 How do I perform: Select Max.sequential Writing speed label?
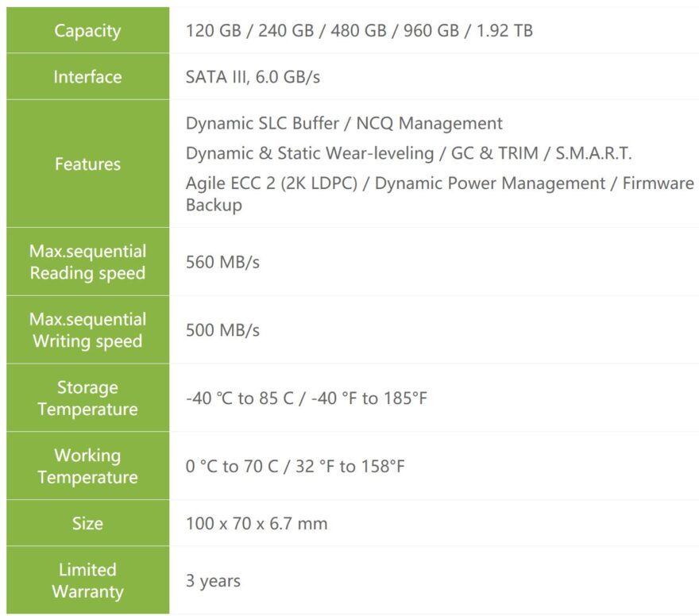[87, 330]
